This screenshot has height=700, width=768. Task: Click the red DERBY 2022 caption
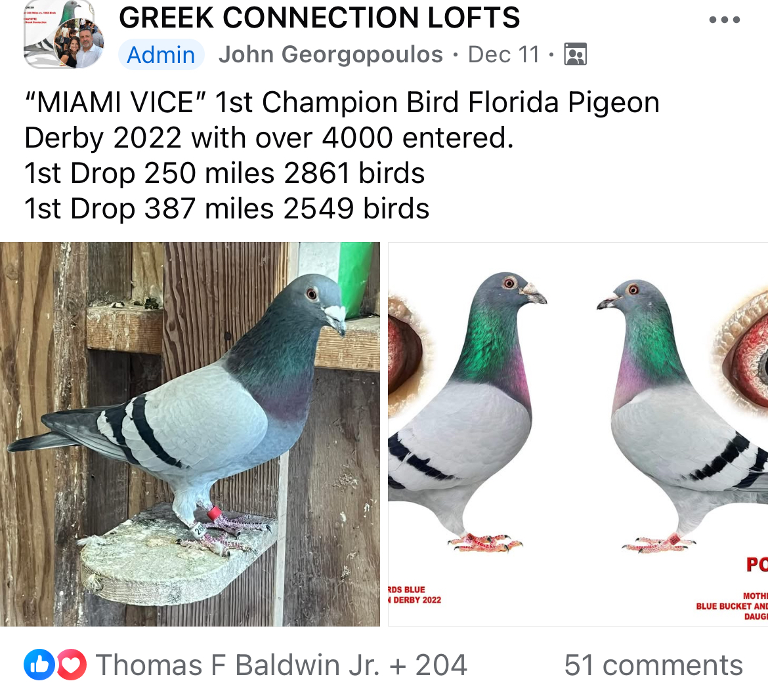tap(414, 600)
